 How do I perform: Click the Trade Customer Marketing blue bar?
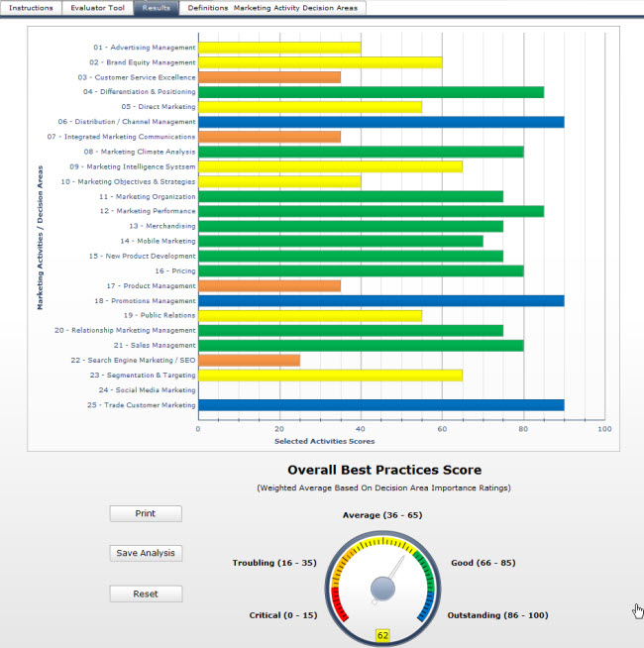point(381,405)
